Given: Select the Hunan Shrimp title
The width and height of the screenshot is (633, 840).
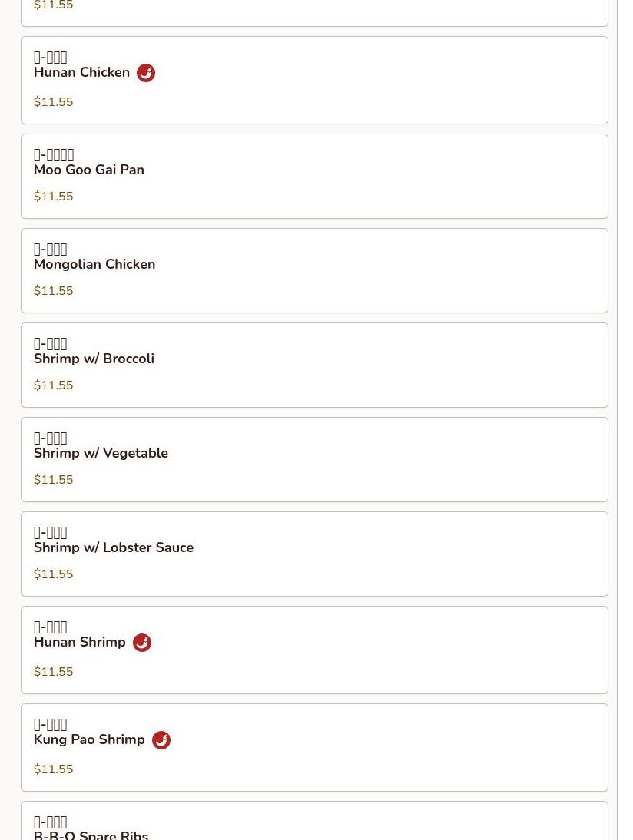Looking at the screenshot, I should (x=80, y=642).
